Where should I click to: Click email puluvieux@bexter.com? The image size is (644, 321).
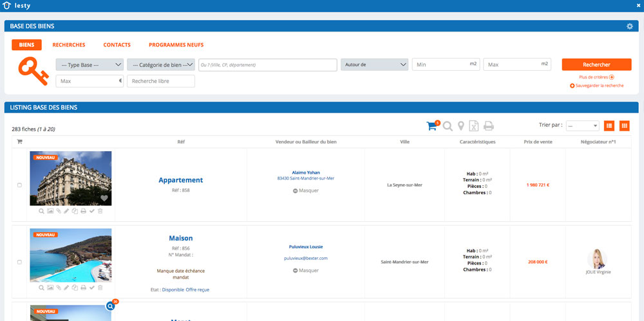(305, 258)
